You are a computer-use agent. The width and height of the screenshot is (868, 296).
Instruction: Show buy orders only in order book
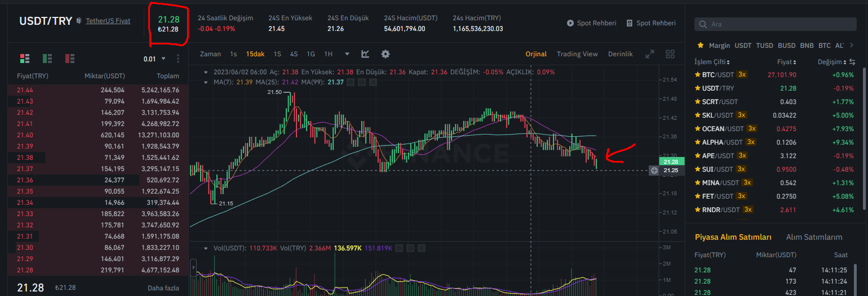[x=47, y=58]
